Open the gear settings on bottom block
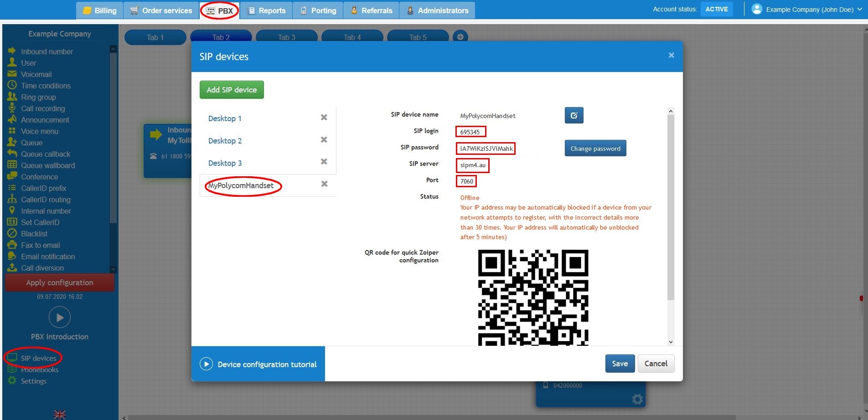Screen dimensions: 868x420 tap(637, 400)
